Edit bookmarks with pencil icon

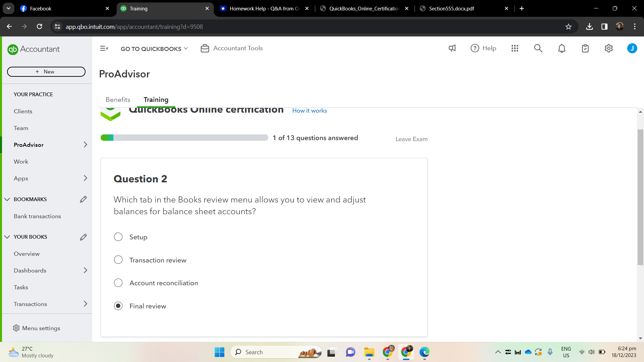(x=83, y=199)
